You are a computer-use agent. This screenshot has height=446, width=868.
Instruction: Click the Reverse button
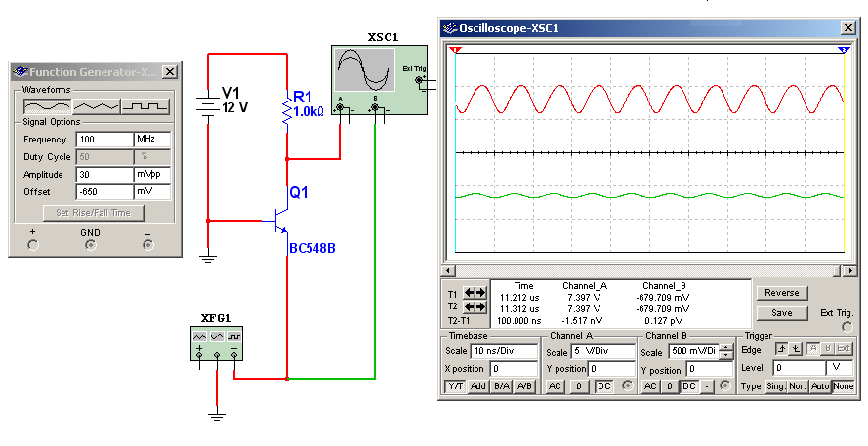pyautogui.click(x=782, y=293)
